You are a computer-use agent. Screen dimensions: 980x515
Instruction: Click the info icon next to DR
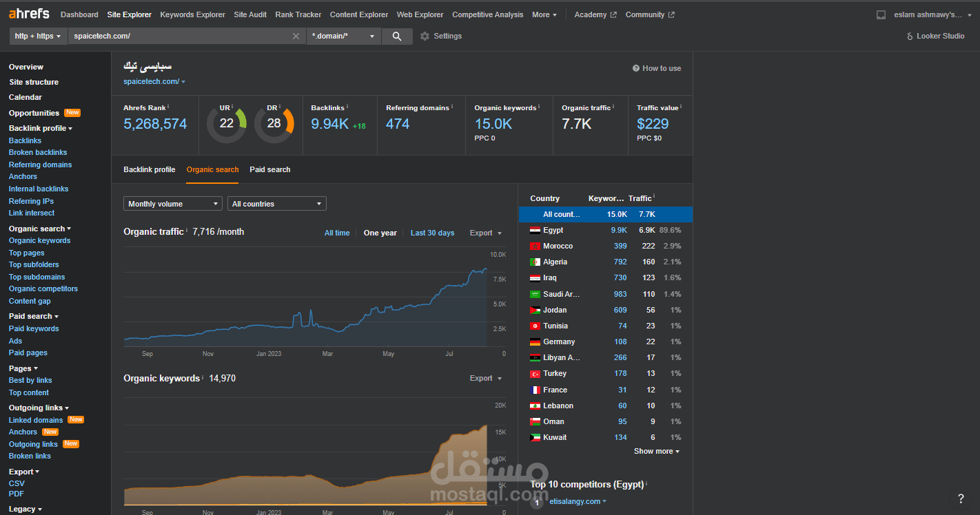(280, 107)
